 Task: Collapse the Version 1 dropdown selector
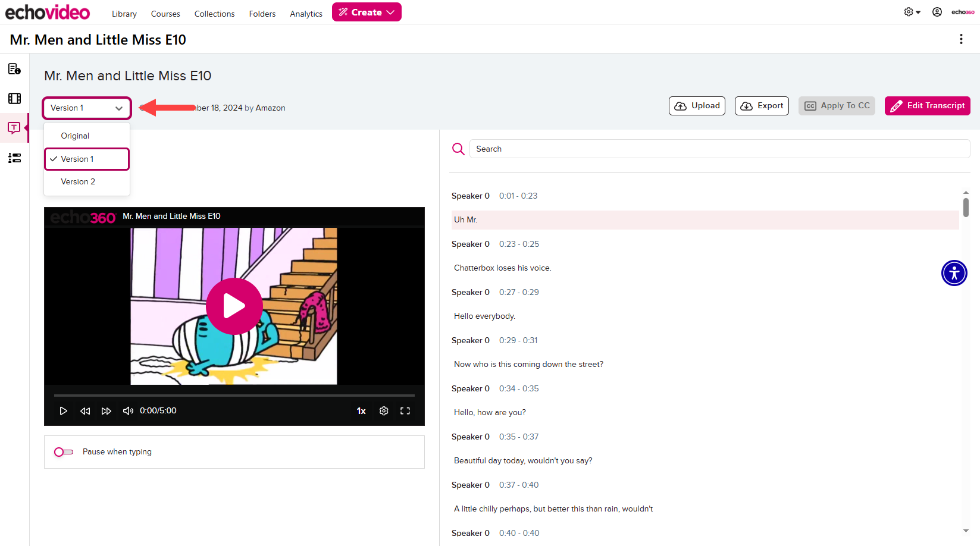tap(87, 108)
